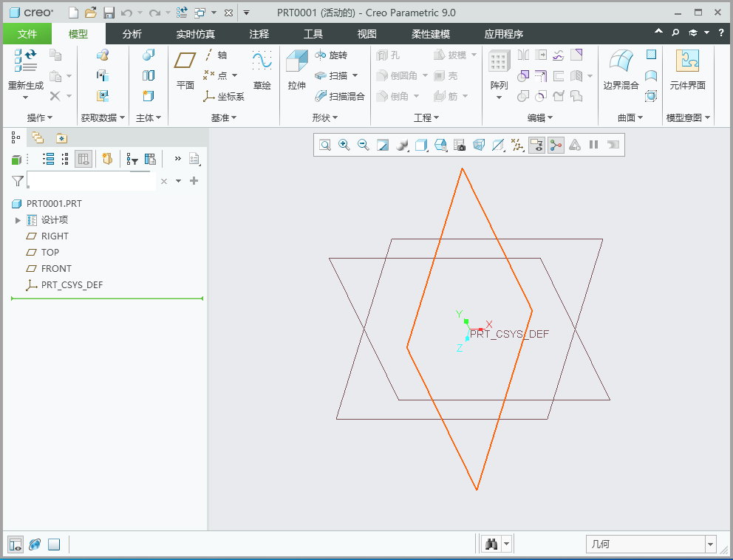Open the 操作 group dropdown
Screen dimensions: 733x560
tap(40, 117)
